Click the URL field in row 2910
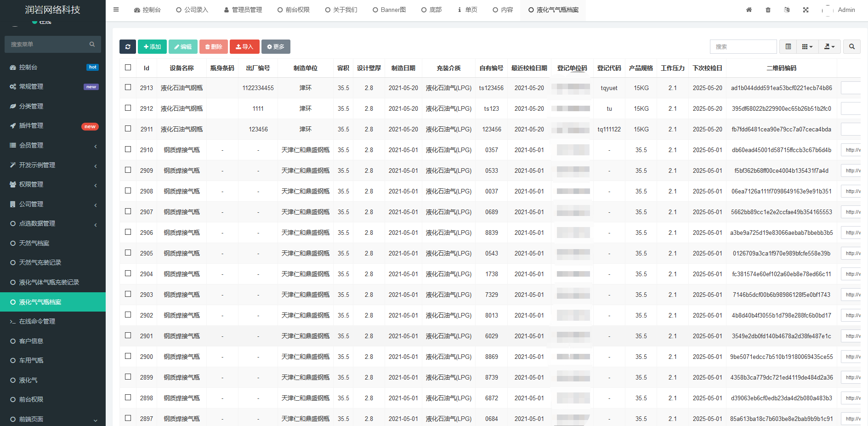 [x=851, y=150]
